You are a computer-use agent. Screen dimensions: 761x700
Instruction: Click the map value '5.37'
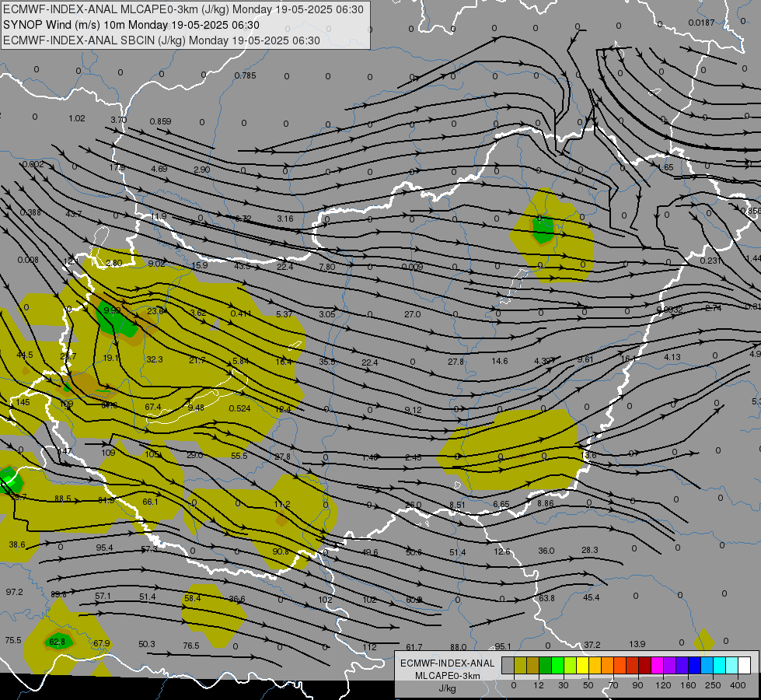click(284, 314)
